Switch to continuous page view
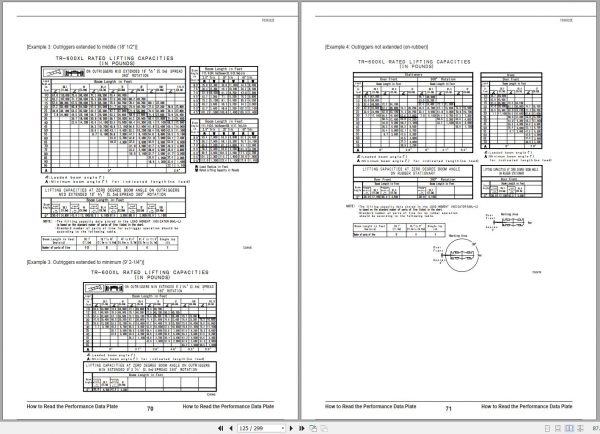600x434 pixels. (558, 428)
